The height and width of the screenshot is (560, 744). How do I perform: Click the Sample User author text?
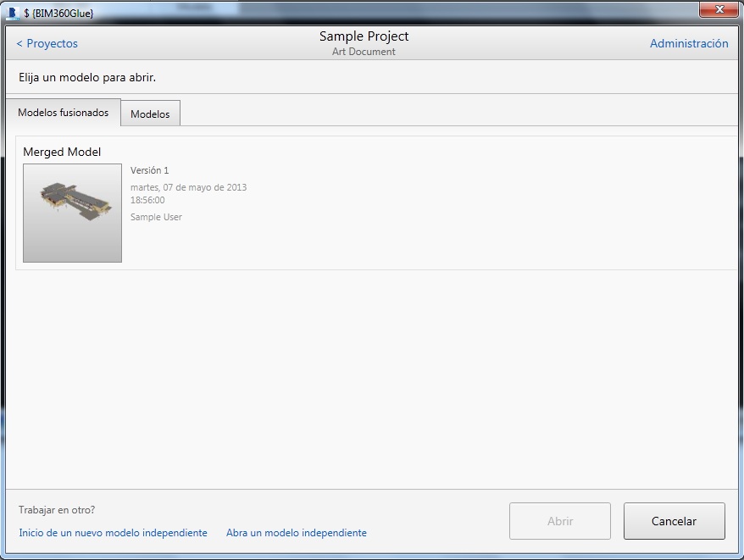(156, 217)
